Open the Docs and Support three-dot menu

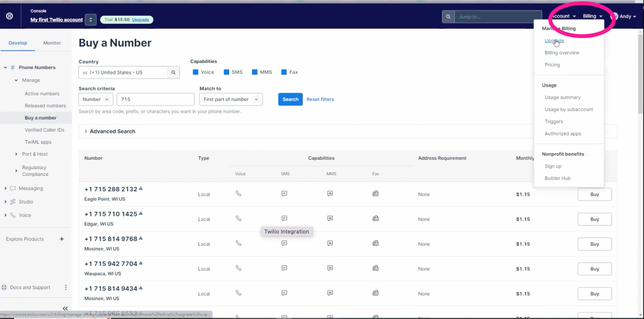(66, 287)
